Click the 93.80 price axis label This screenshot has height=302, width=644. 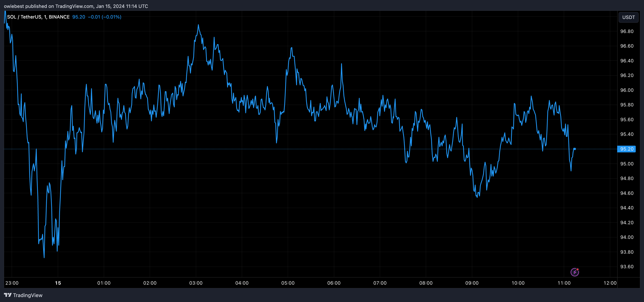point(627,252)
